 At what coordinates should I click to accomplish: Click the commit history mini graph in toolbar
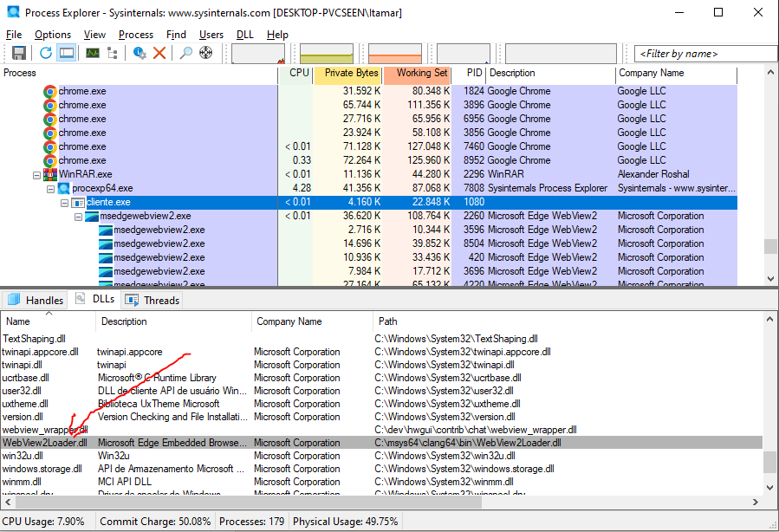pos(327,53)
